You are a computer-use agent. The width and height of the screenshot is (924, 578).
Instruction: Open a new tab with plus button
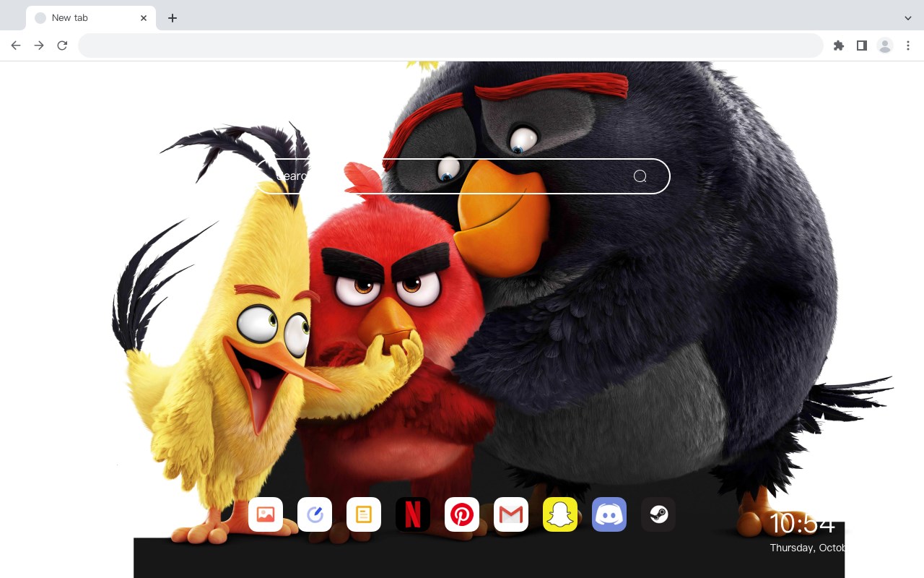(x=172, y=18)
